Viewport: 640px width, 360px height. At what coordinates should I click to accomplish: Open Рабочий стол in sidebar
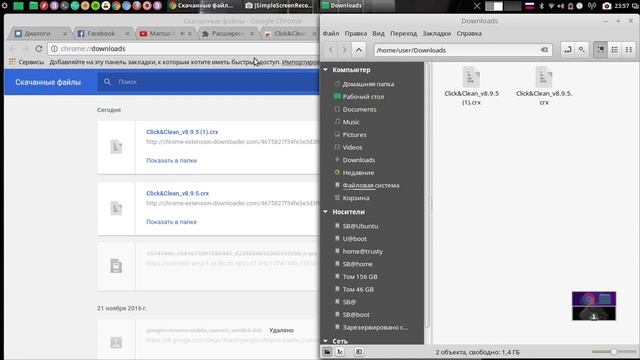363,97
